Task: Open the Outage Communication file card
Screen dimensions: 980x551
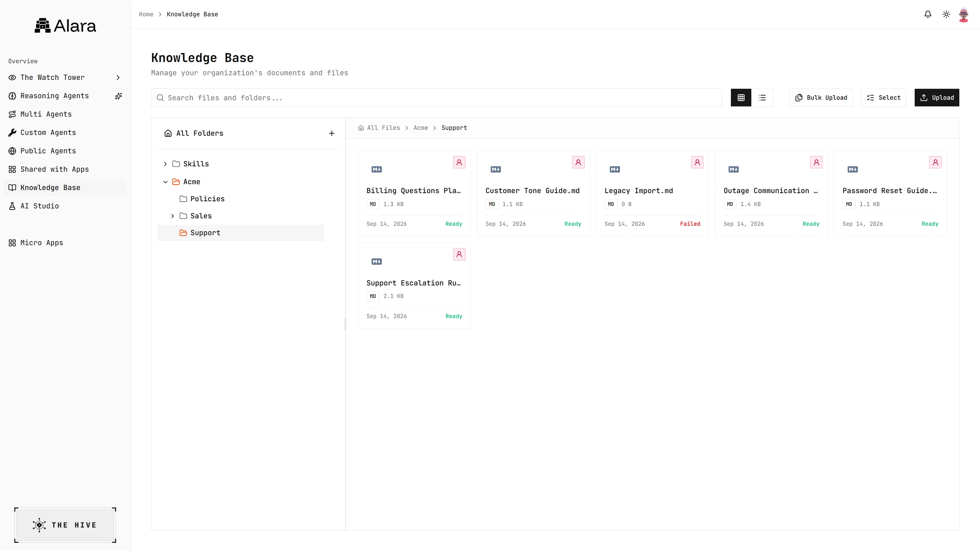Action: pos(771,194)
